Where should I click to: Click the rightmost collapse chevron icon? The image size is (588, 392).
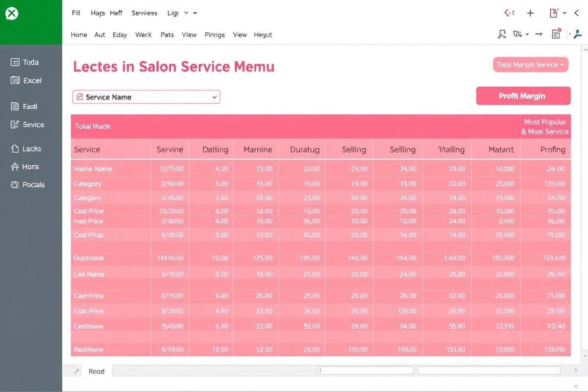[x=577, y=13]
